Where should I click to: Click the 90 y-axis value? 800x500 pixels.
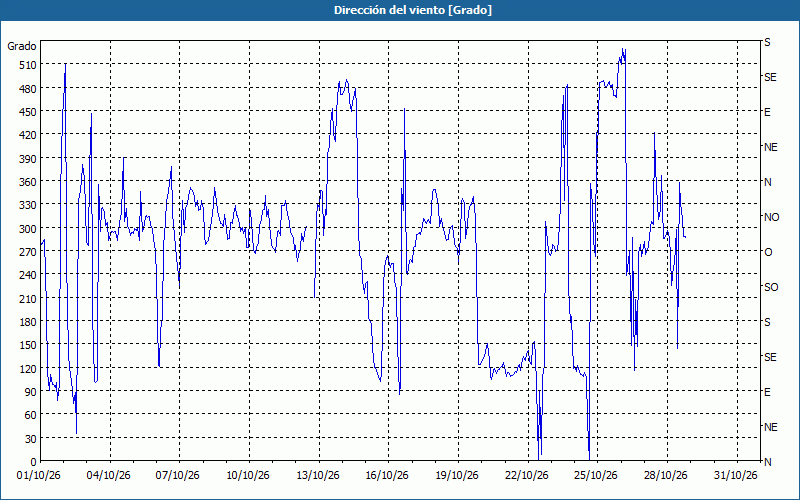(31, 392)
